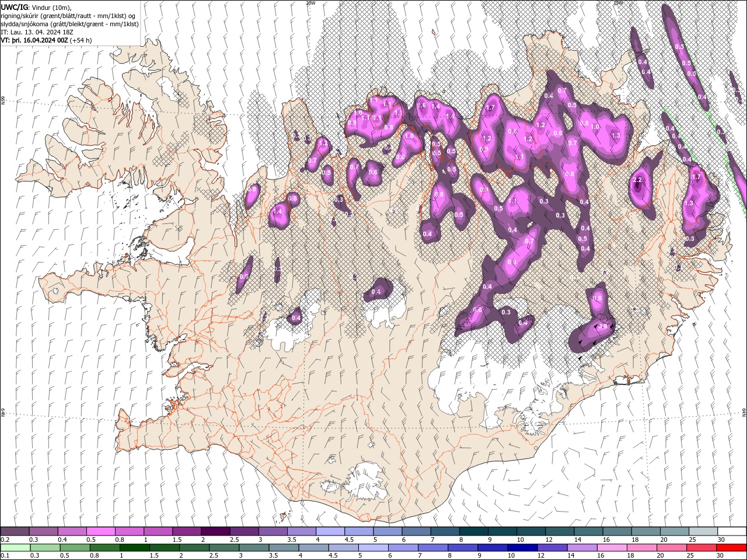Image resolution: width=747 pixels, height=560 pixels.
Task: Click the top-row legend swatch labeled 2.5
Action: (x=244, y=531)
